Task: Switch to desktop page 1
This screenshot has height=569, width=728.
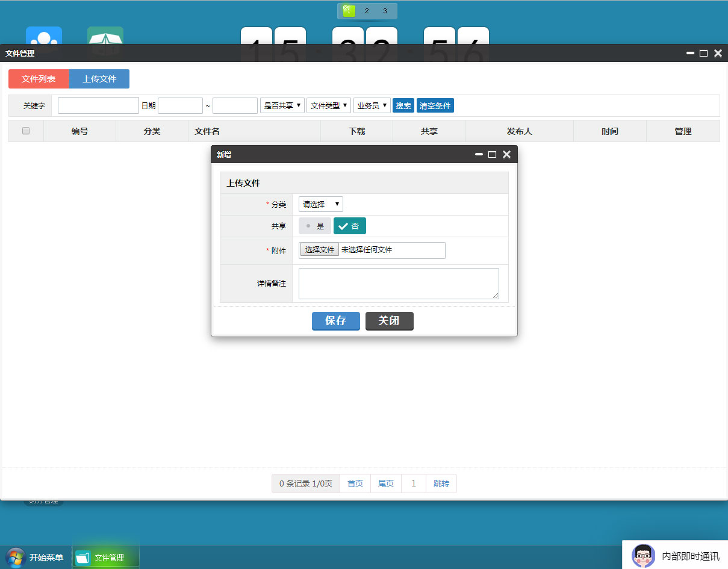Action: click(x=349, y=11)
